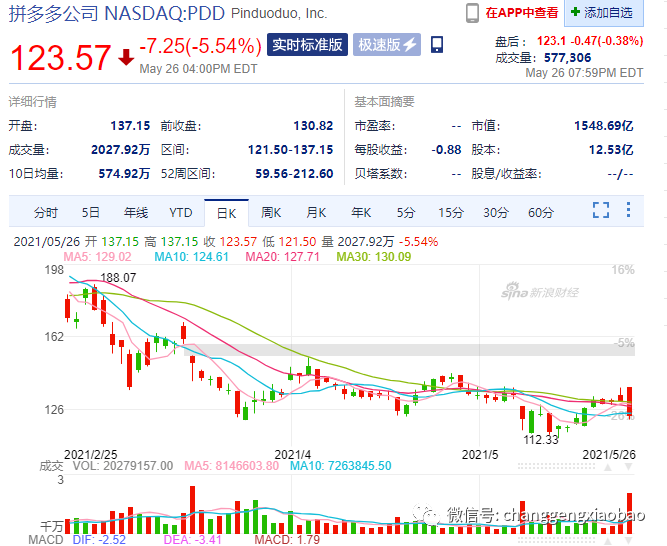667x546 pixels.
Task: Click the after-hours quote 123.1 -0.47(-0.38%)
Action: click(590, 41)
